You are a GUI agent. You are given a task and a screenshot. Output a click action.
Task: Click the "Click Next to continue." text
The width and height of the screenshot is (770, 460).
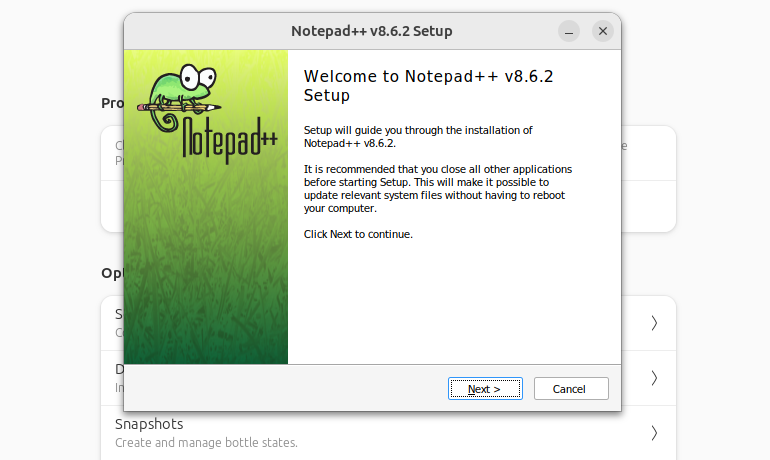(358, 234)
